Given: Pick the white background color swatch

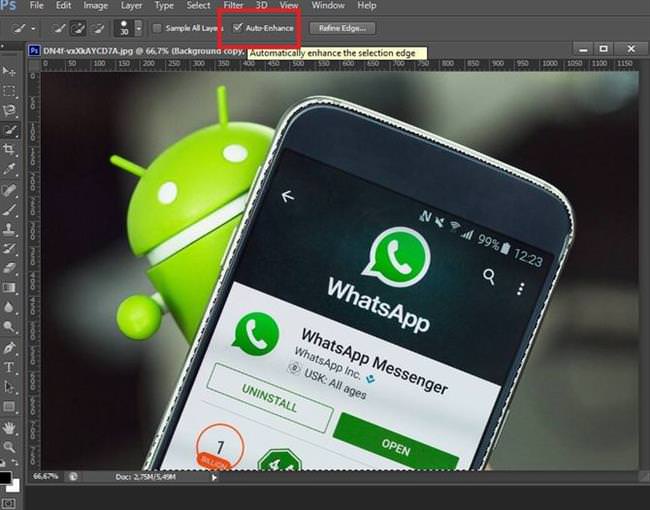Looking at the screenshot, I should coord(15,486).
